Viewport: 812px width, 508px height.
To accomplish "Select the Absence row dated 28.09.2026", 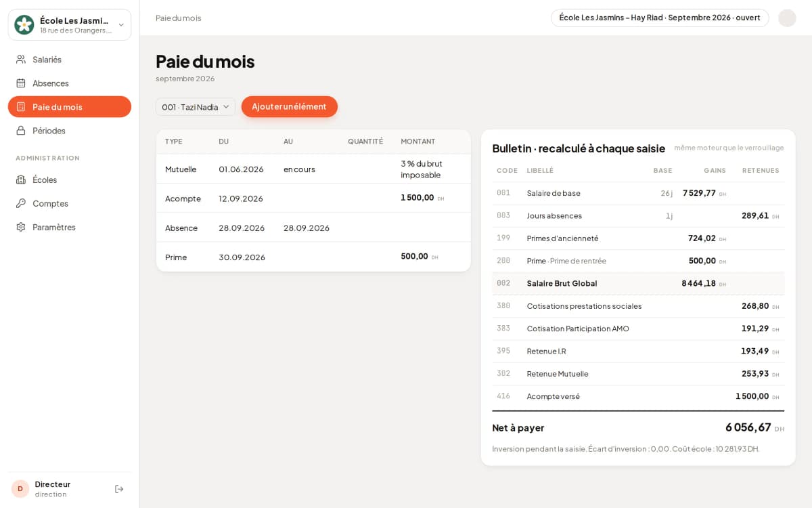I will click(313, 228).
